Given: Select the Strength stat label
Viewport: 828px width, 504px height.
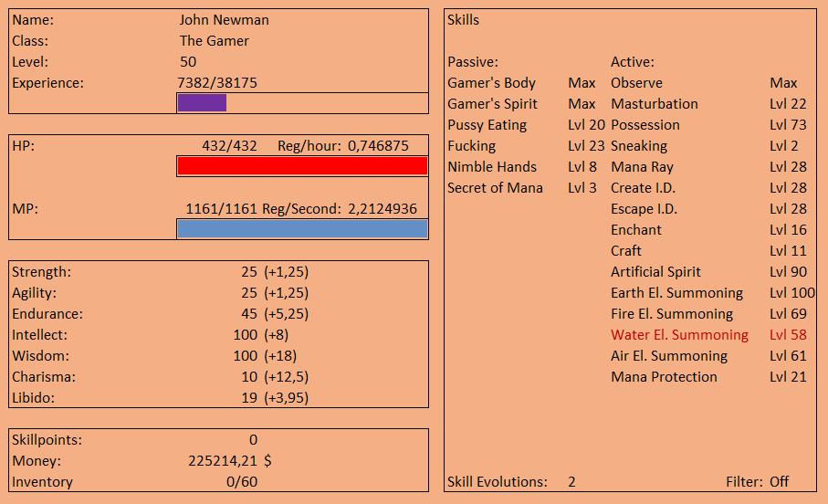Looking at the screenshot, I should click(41, 272).
